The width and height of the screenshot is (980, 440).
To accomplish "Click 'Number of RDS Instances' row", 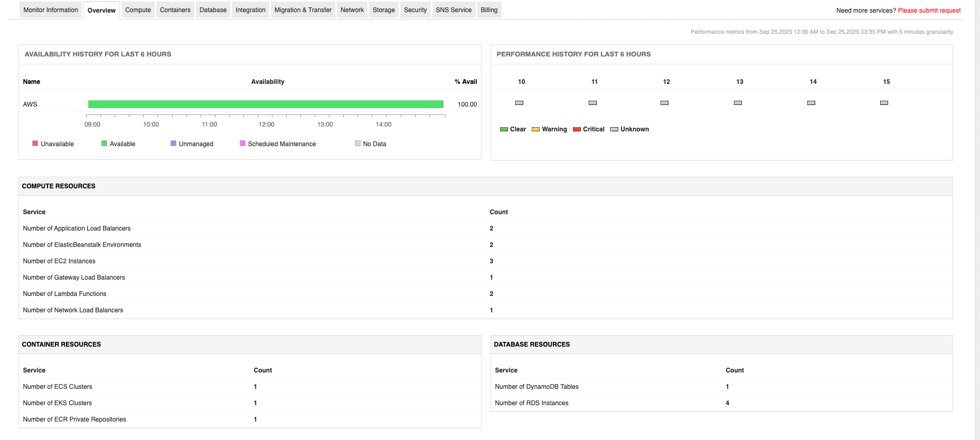I will pos(722,403).
